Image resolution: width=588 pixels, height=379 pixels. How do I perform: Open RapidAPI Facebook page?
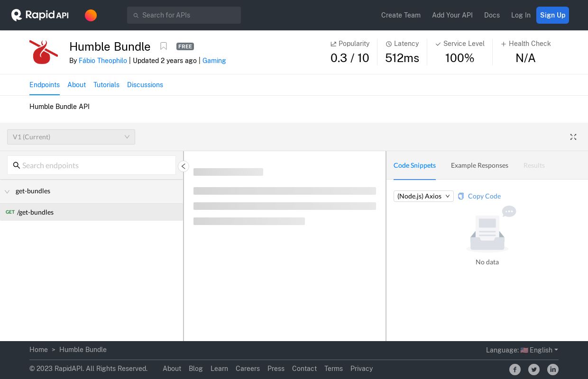tap(515, 370)
